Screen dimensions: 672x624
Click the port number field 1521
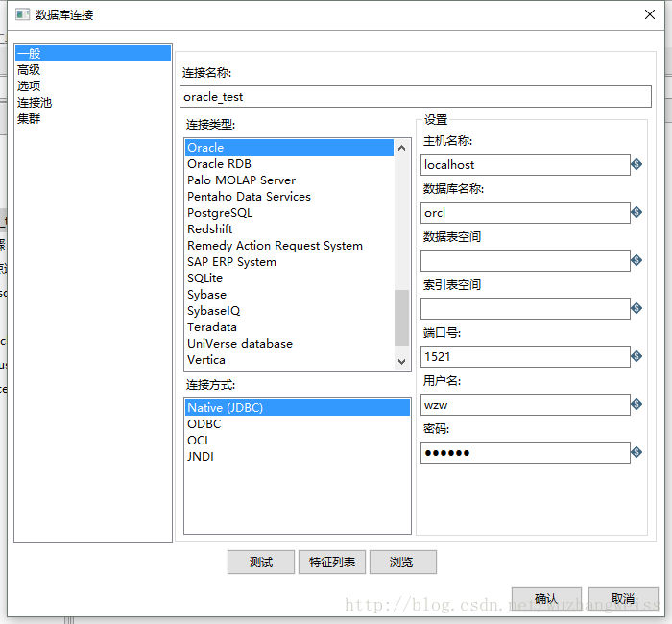click(525, 356)
